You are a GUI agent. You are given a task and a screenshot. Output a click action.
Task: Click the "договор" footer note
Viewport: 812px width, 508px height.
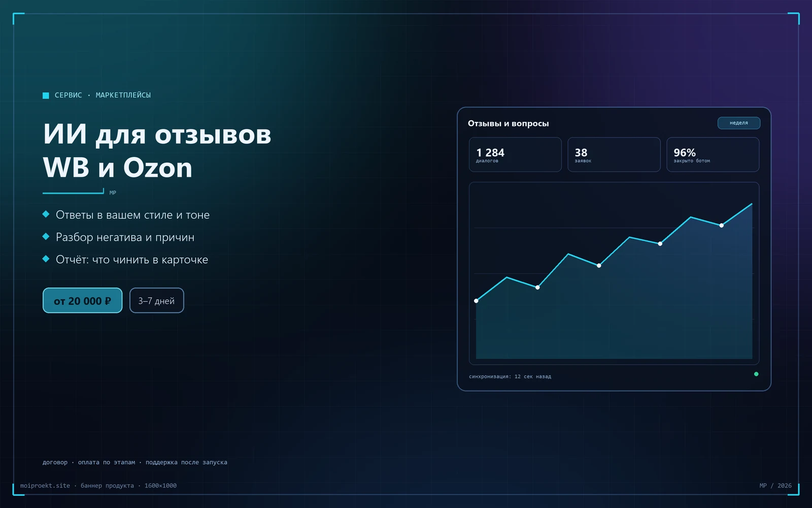tap(55, 462)
